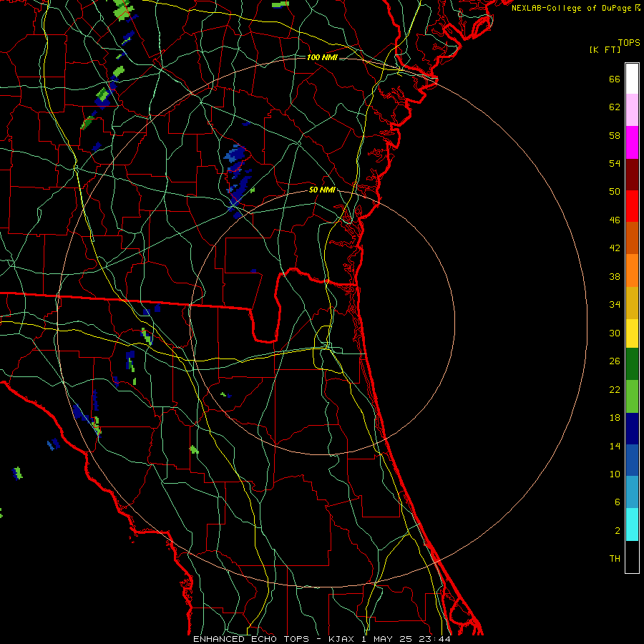The height and width of the screenshot is (644, 644).
Task: Click the '62' legend value
Action: pos(615,107)
